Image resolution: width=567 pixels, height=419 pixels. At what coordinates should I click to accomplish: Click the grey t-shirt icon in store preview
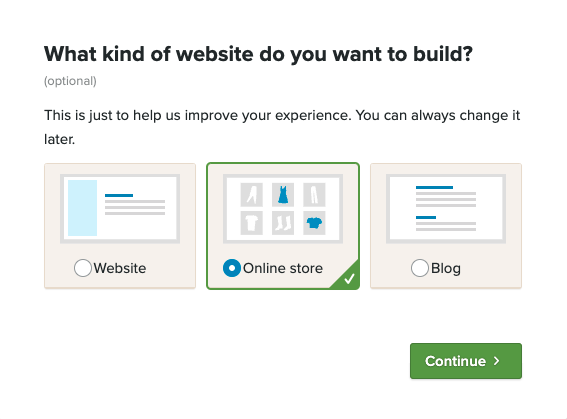click(x=251, y=223)
